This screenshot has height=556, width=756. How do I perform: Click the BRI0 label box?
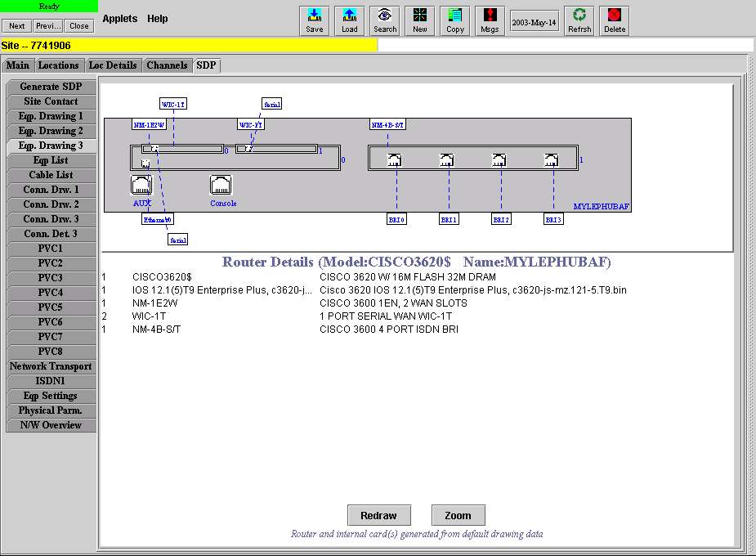[x=397, y=219]
